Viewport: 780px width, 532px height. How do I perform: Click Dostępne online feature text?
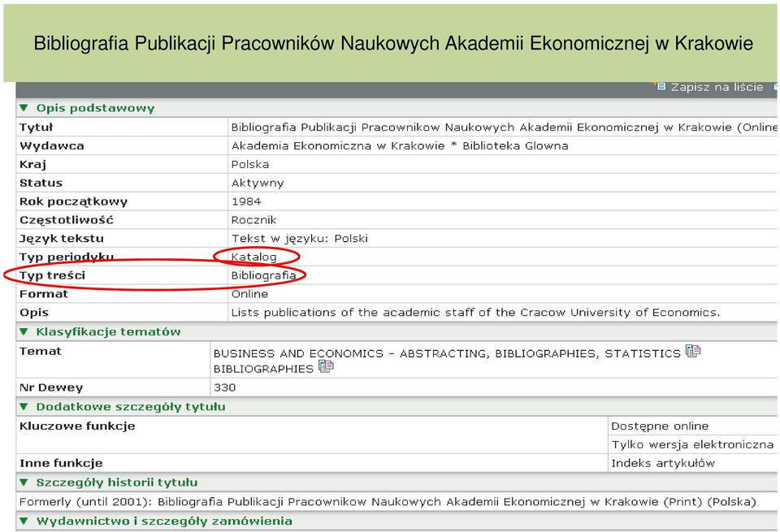click(x=660, y=426)
